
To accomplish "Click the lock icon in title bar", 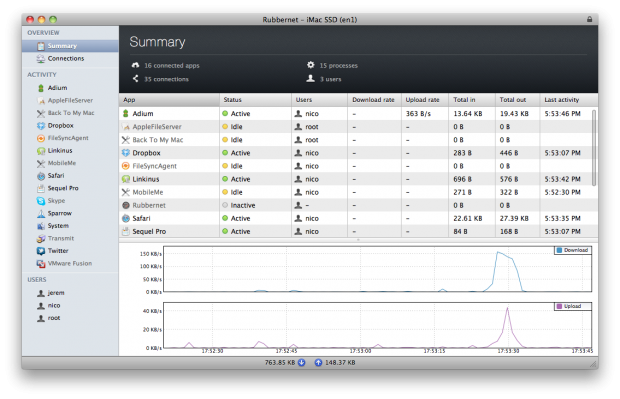I will 589,19.
